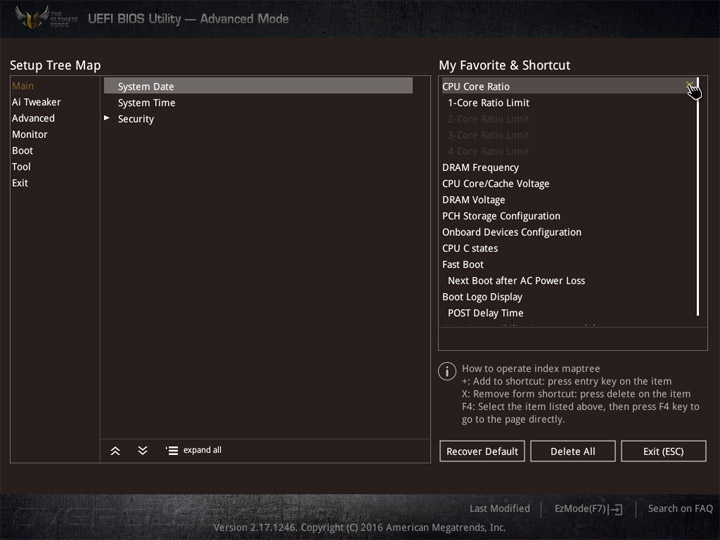Click the Recover Default button
Viewport: 720px width, 540px height.
(482, 451)
